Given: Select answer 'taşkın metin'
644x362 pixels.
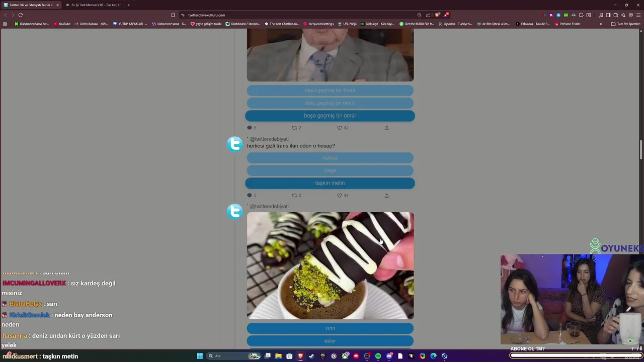Looking at the screenshot, I should 330,183.
